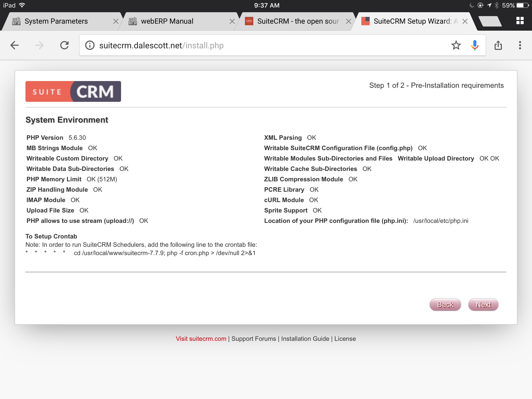Click the Back button in wizard
Image resolution: width=532 pixels, height=399 pixels.
[445, 305]
